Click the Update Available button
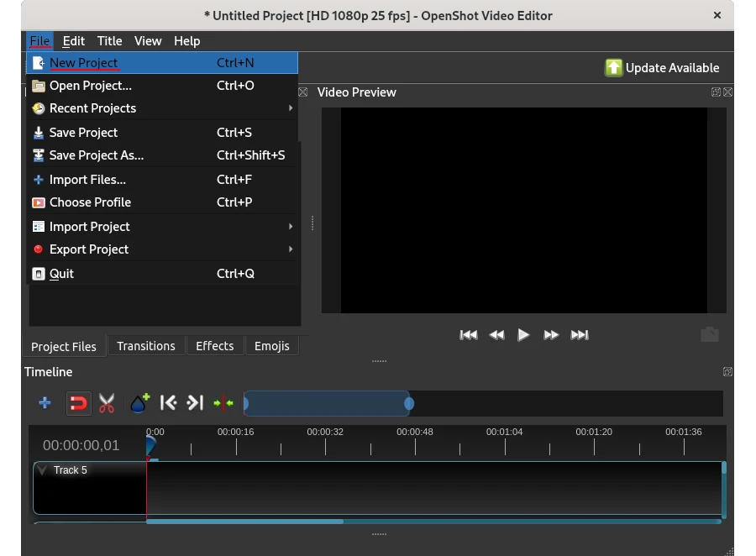The height and width of the screenshot is (556, 756). [663, 68]
